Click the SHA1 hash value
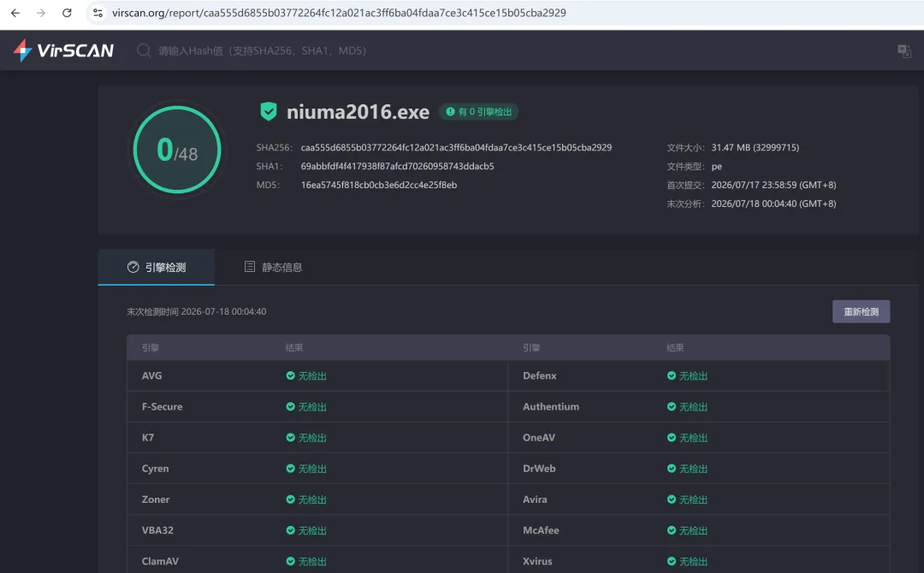This screenshot has height=573, width=924. click(397, 166)
